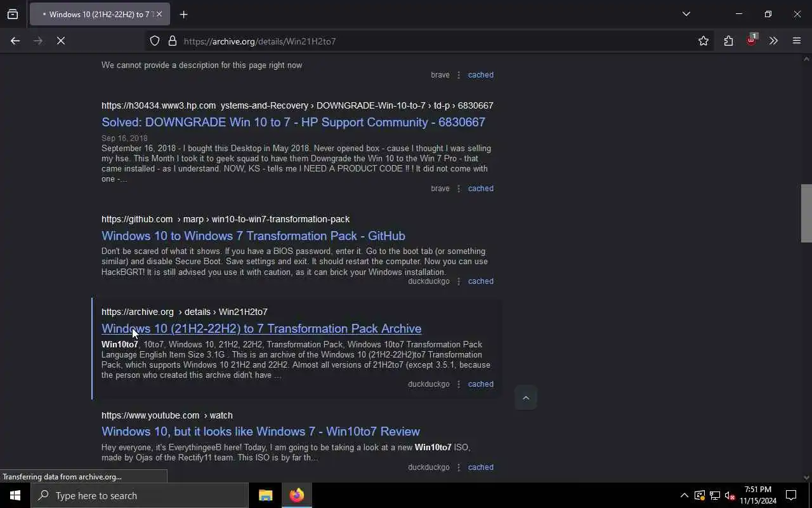Click the Sep 16, 2018 date text

click(x=124, y=138)
